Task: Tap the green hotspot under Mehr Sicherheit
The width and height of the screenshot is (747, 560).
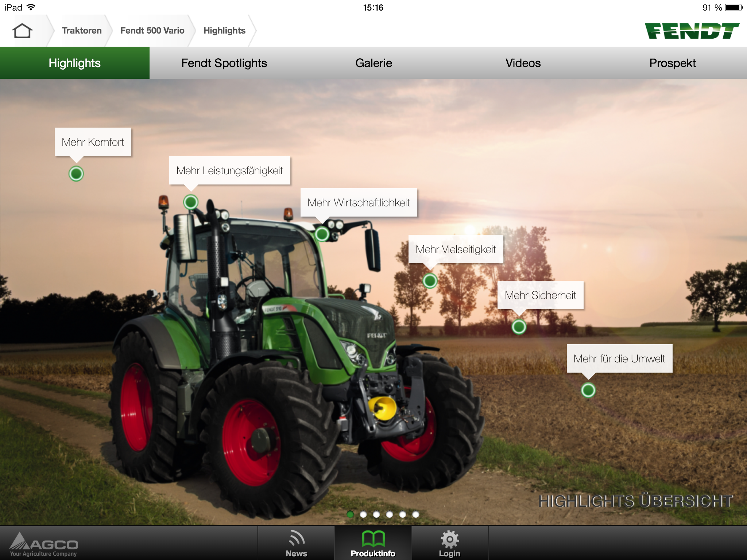Action: pos(519,327)
